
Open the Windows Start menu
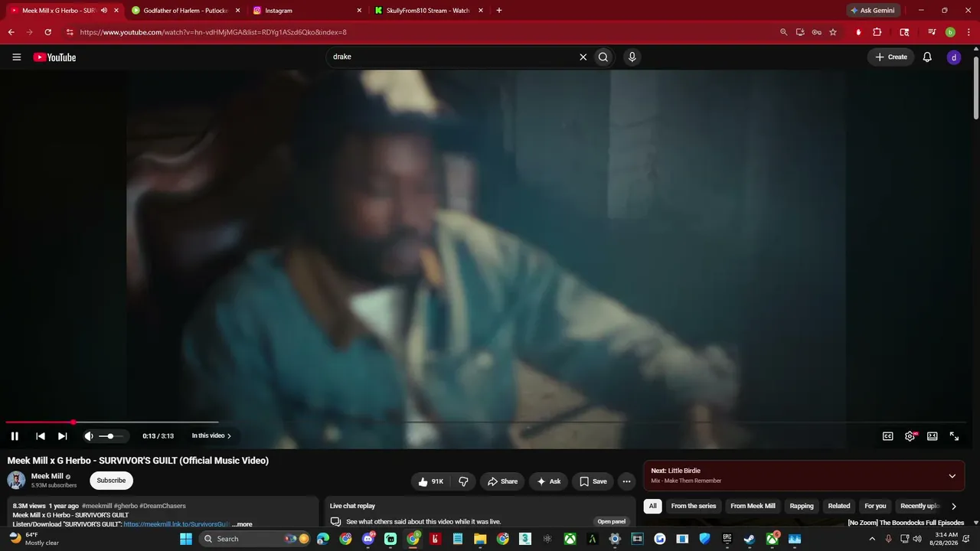click(x=186, y=539)
